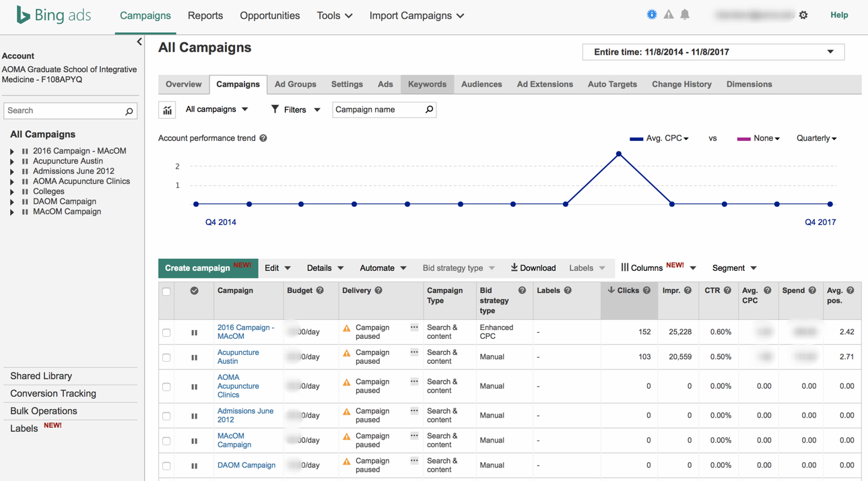This screenshot has height=481, width=868.
Task: Open the Budget column help icon
Action: 320,290
